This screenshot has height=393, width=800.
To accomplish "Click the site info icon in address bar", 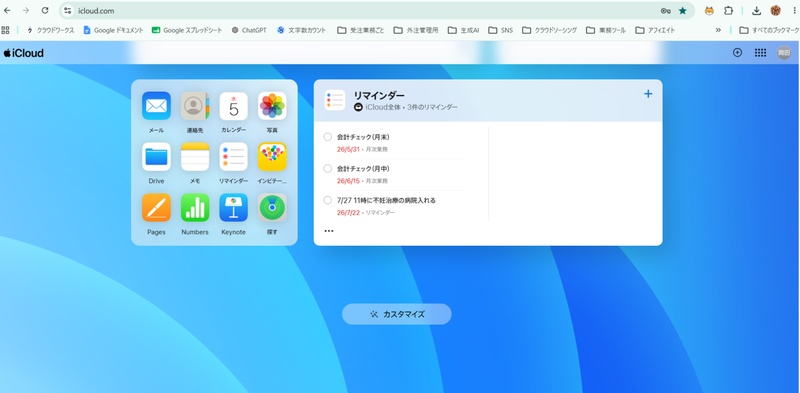I will pos(68,11).
